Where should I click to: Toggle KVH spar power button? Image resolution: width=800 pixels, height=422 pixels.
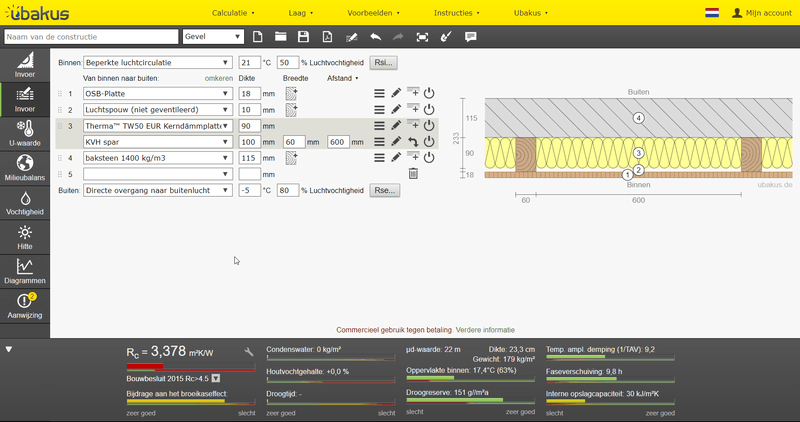[429, 142]
